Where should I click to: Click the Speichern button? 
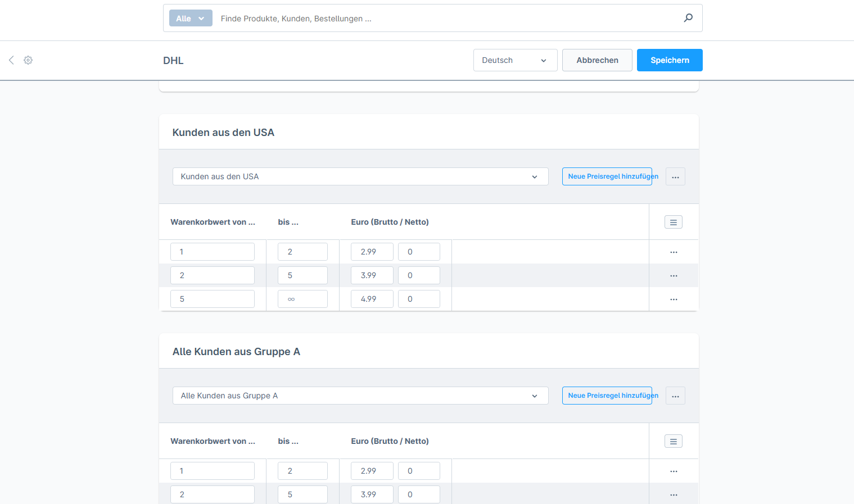click(669, 60)
